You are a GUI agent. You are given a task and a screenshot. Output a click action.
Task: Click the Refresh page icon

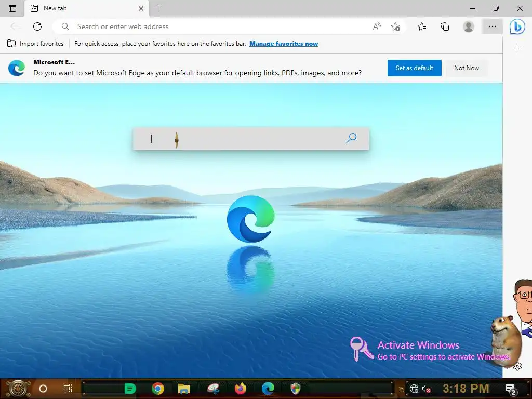37,26
